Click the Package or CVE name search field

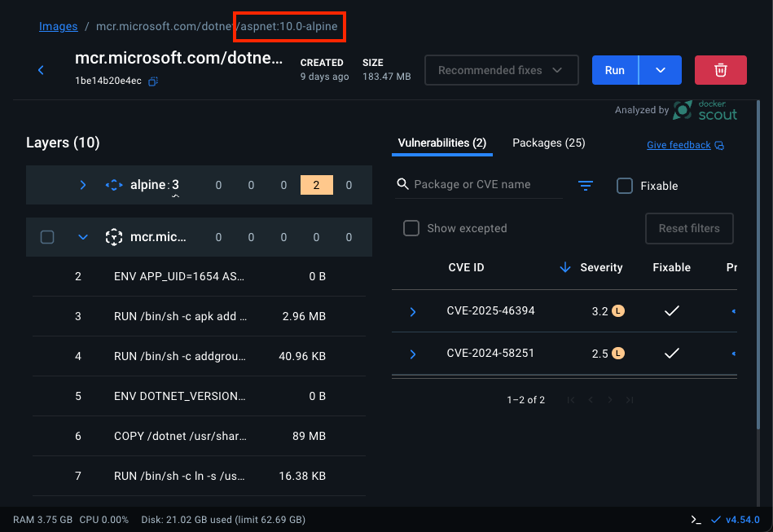pyautogui.click(x=486, y=185)
